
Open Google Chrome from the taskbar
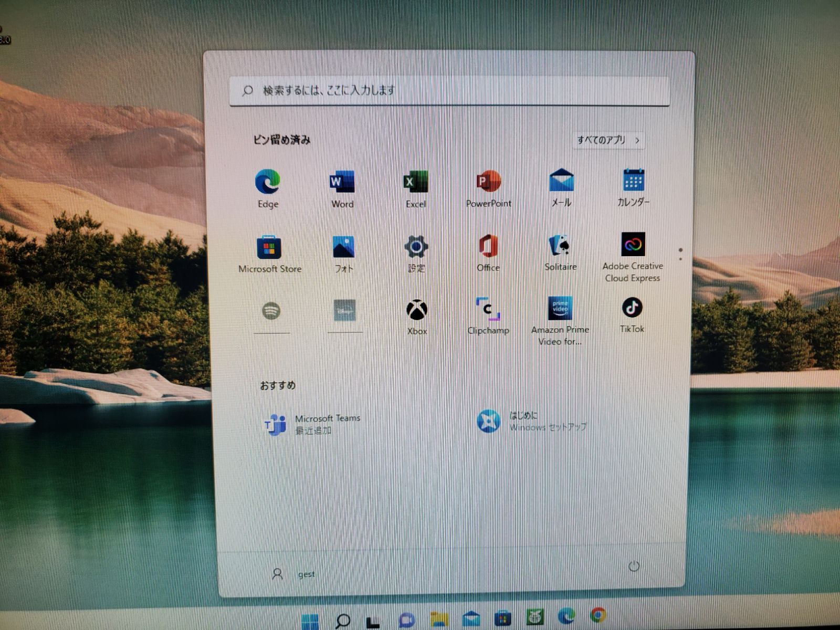coord(598,615)
